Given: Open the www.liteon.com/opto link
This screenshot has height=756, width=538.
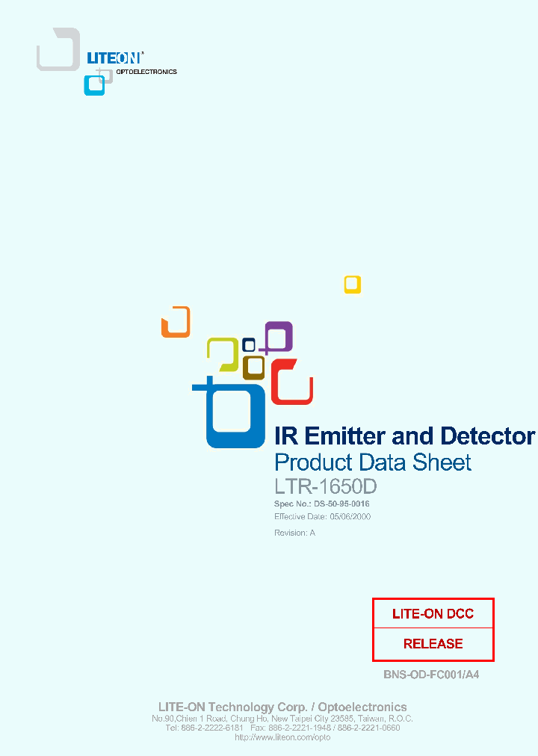Looking at the screenshot, I should (x=282, y=737).
